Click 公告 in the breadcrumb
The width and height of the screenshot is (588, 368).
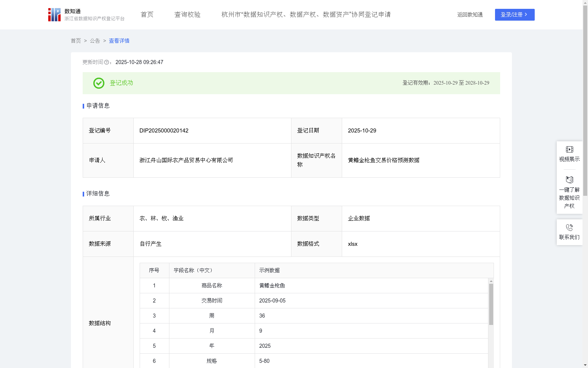(95, 41)
